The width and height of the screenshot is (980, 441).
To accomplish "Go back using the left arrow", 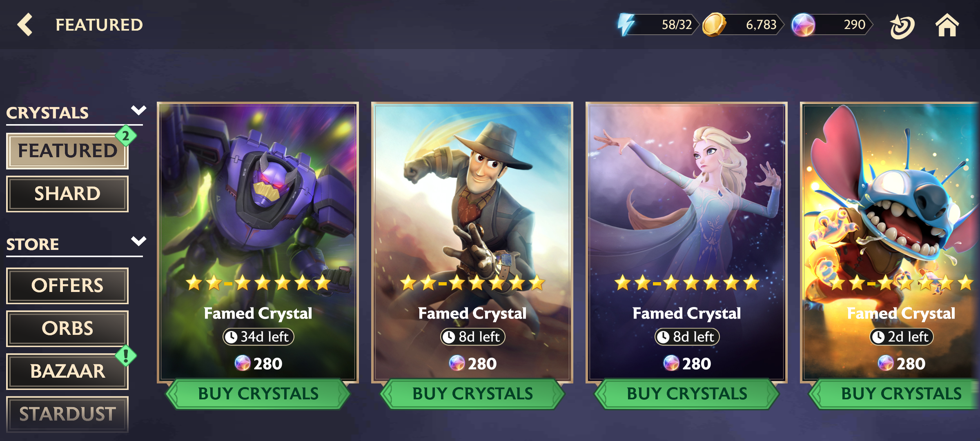I will 25,24.
